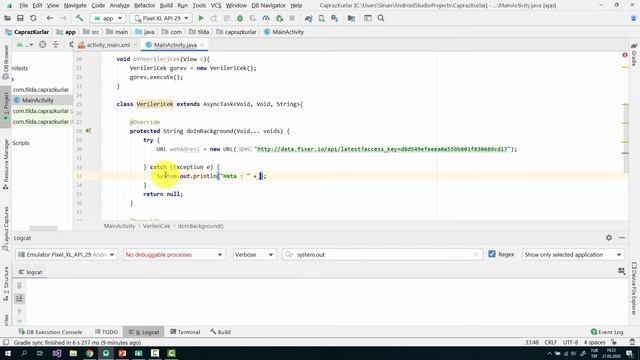Open the Profiler gauge icon in toolbar
This screenshot has height=360, width=640.
tap(266, 18)
